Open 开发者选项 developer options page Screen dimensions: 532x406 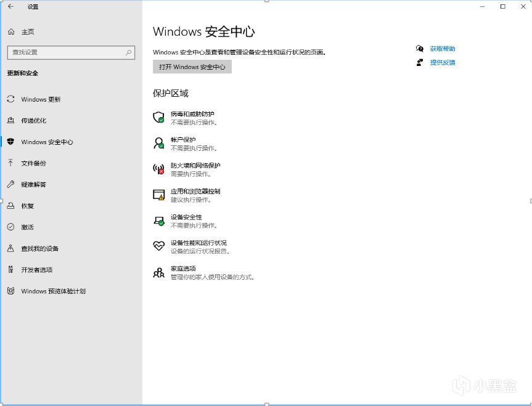(36, 270)
